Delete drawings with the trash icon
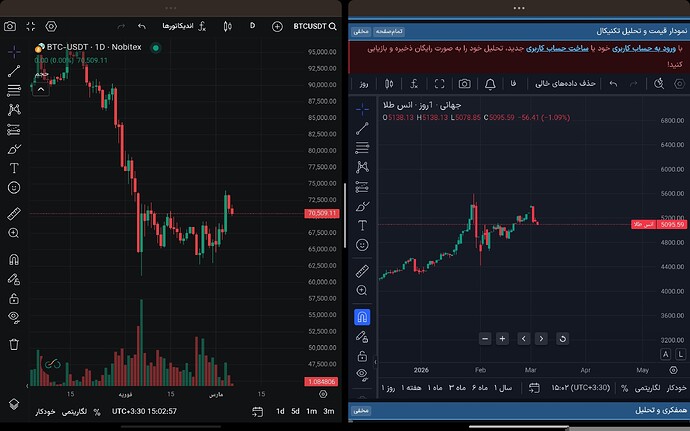Image resolution: width=690 pixels, height=431 pixels. (14, 344)
